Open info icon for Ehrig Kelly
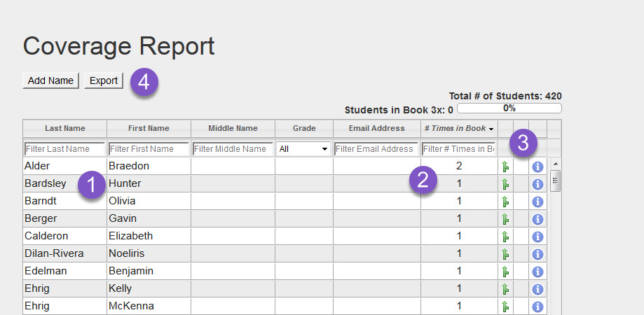Screen dimensions: 644x315 pos(538,289)
